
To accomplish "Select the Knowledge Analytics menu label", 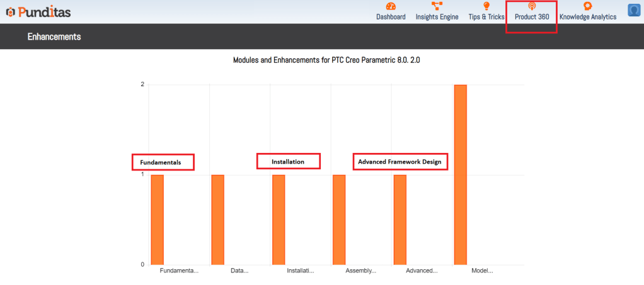I will (x=587, y=17).
